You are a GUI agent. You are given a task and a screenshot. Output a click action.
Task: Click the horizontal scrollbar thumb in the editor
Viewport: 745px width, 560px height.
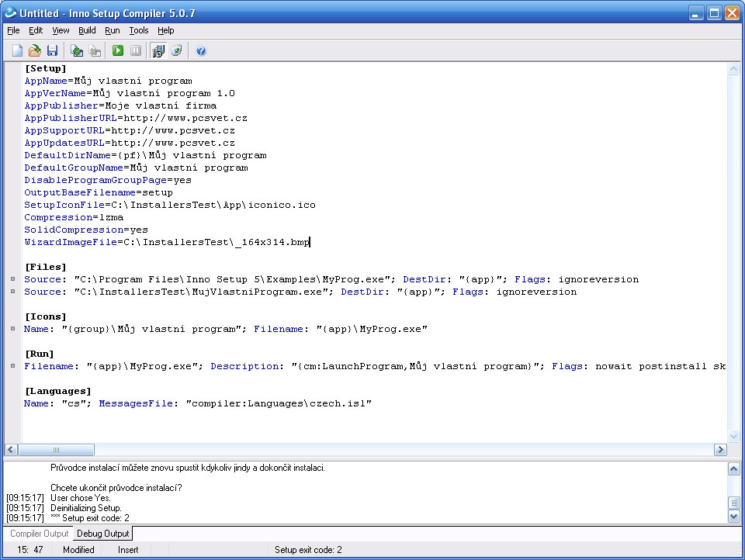click(56, 449)
